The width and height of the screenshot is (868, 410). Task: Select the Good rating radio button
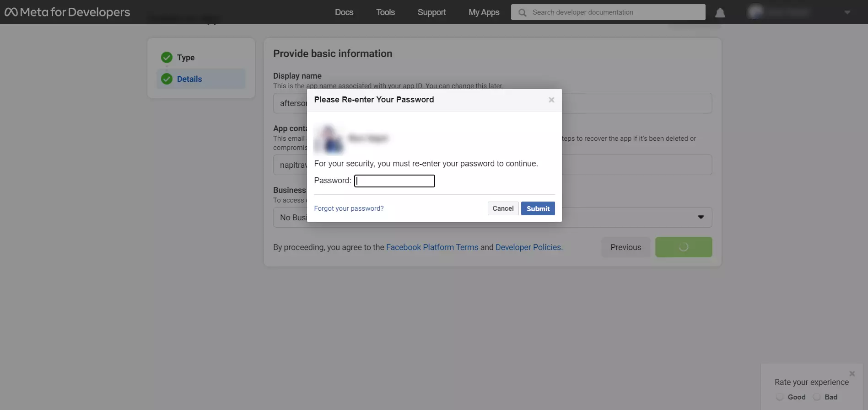coord(780,397)
